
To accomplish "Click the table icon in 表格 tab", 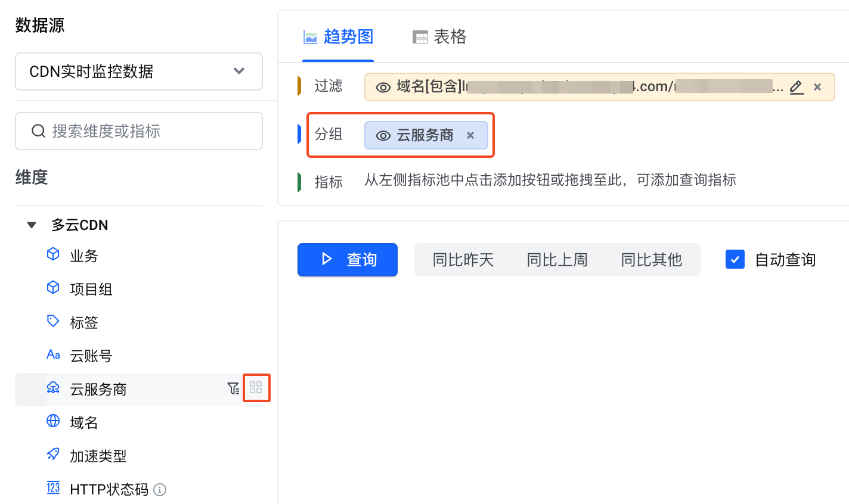I will click(x=420, y=38).
